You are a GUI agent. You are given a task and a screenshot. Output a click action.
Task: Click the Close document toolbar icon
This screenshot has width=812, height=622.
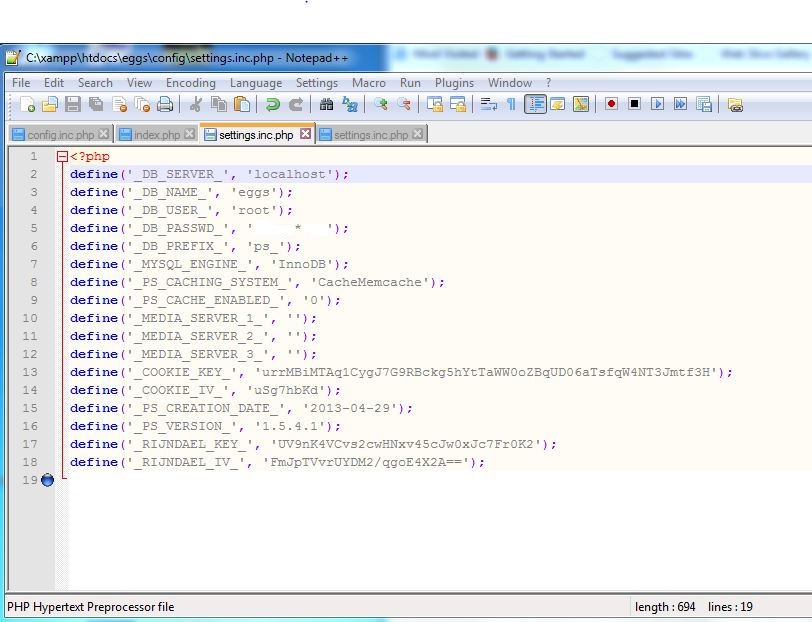pos(120,105)
